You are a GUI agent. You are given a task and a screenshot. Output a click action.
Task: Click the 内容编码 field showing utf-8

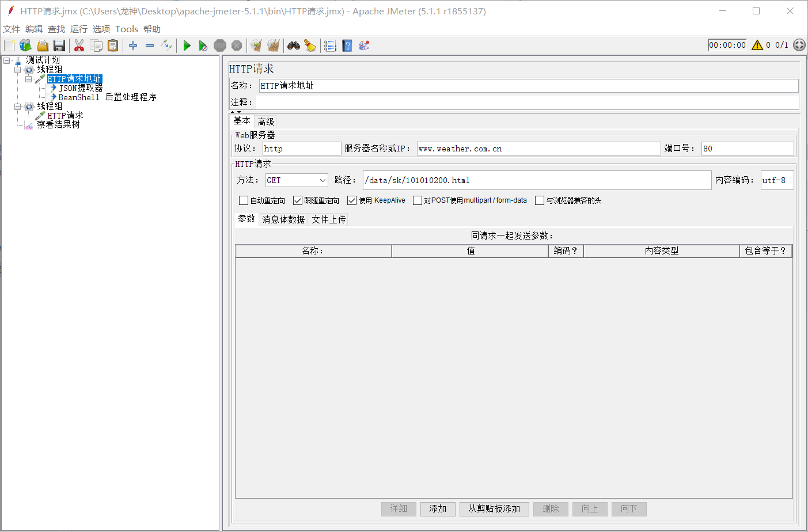[777, 180]
